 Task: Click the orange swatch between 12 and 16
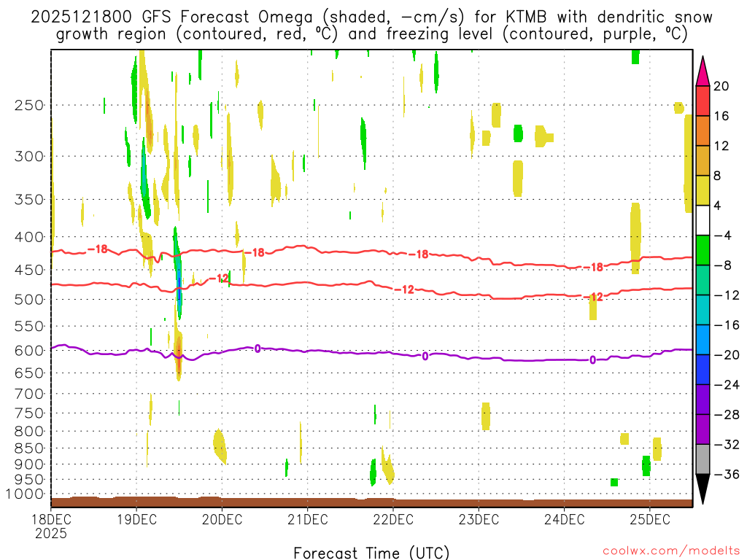(703, 131)
